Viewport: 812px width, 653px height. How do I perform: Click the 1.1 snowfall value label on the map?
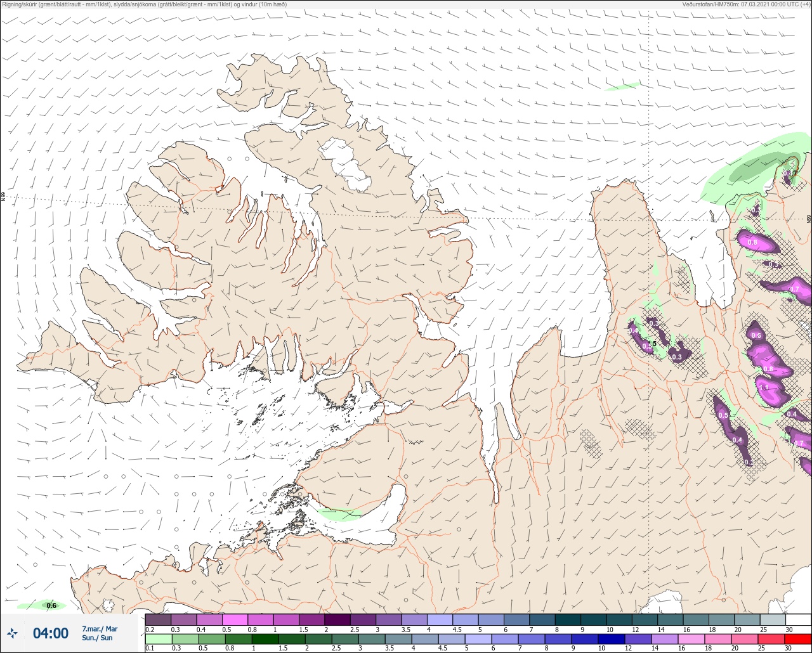[x=764, y=387]
